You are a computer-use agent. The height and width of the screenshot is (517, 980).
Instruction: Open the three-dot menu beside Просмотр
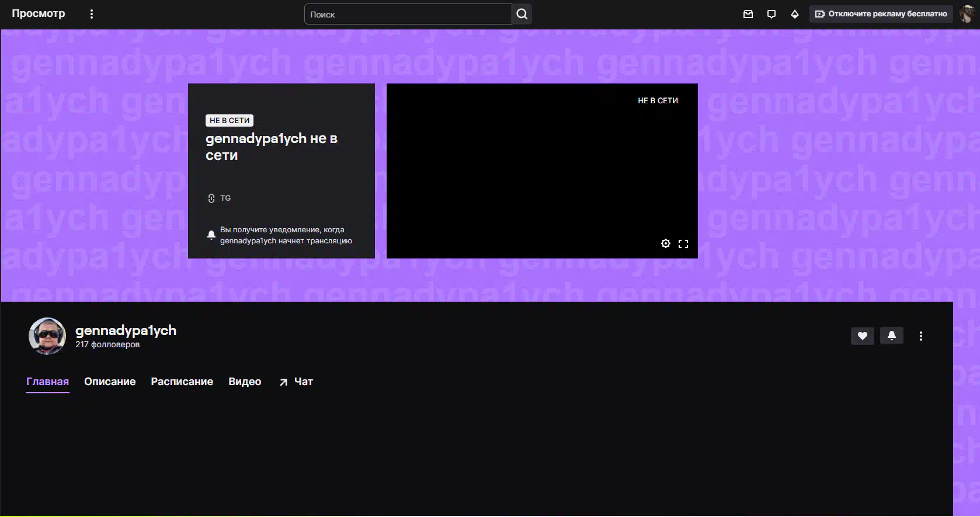(92, 14)
